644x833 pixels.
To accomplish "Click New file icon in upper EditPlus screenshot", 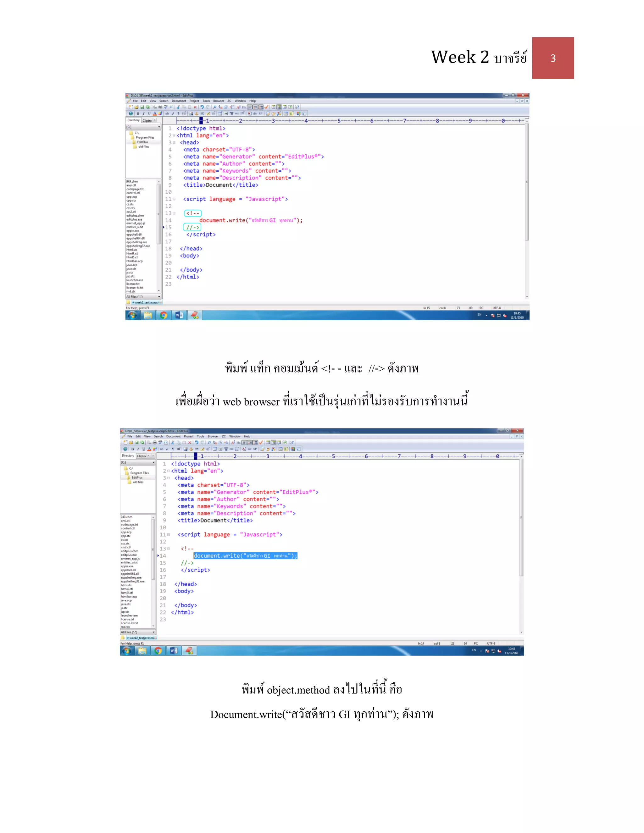I will tap(131, 107).
